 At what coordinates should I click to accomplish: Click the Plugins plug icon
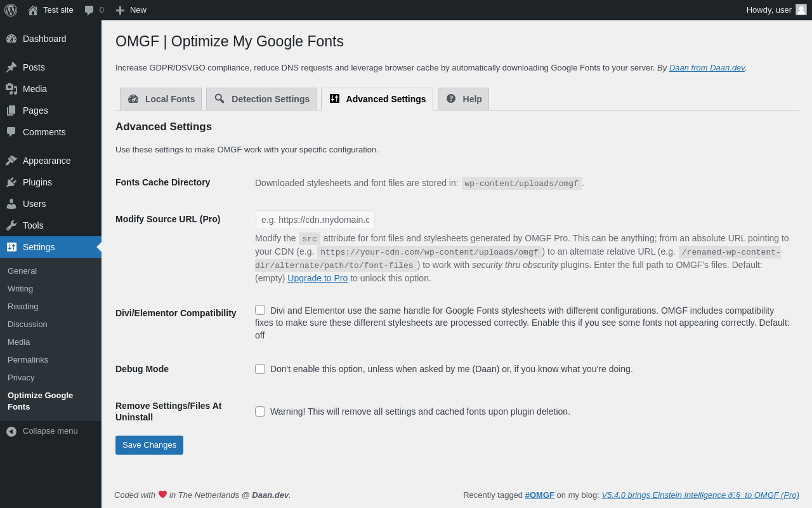click(x=11, y=182)
